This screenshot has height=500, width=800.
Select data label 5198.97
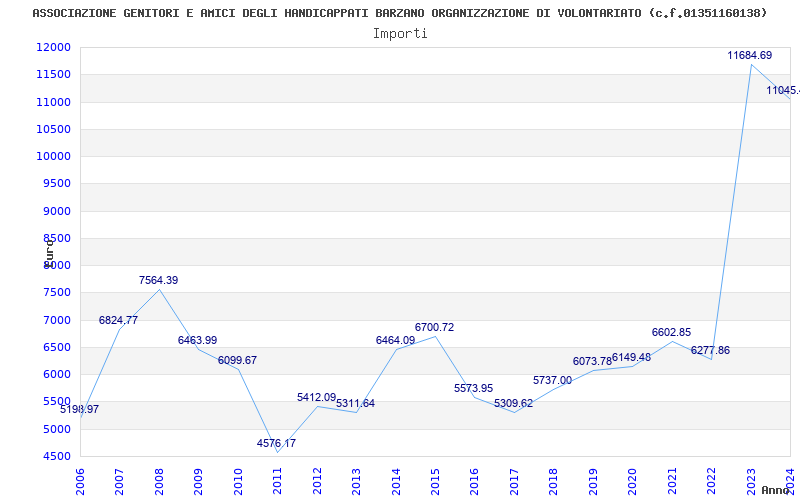coord(80,409)
